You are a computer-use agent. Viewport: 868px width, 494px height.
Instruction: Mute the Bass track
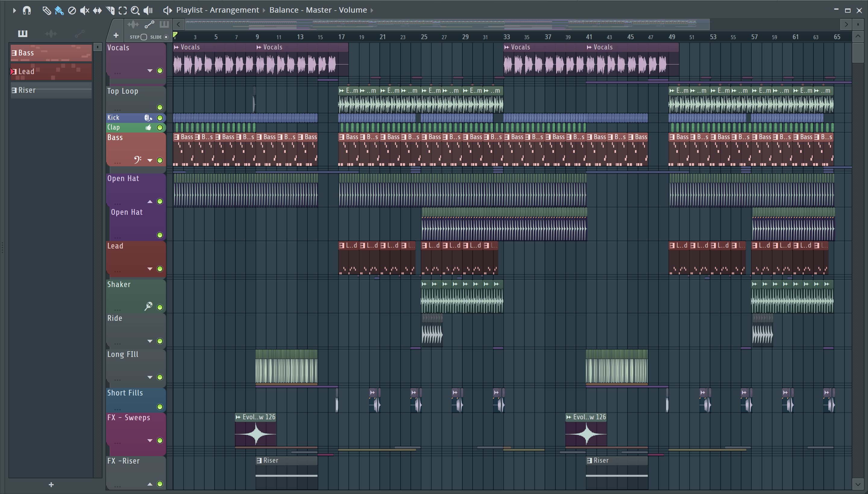160,160
